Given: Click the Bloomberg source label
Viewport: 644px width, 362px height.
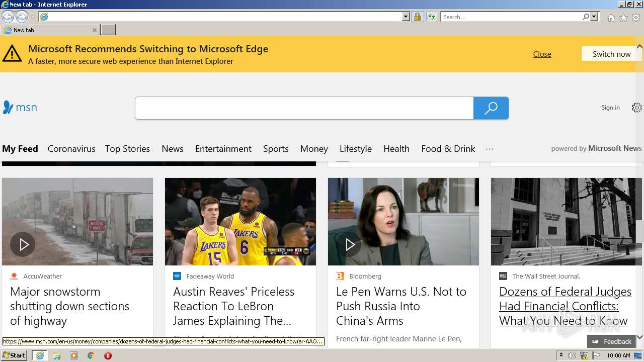Looking at the screenshot, I should pyautogui.click(x=365, y=276).
